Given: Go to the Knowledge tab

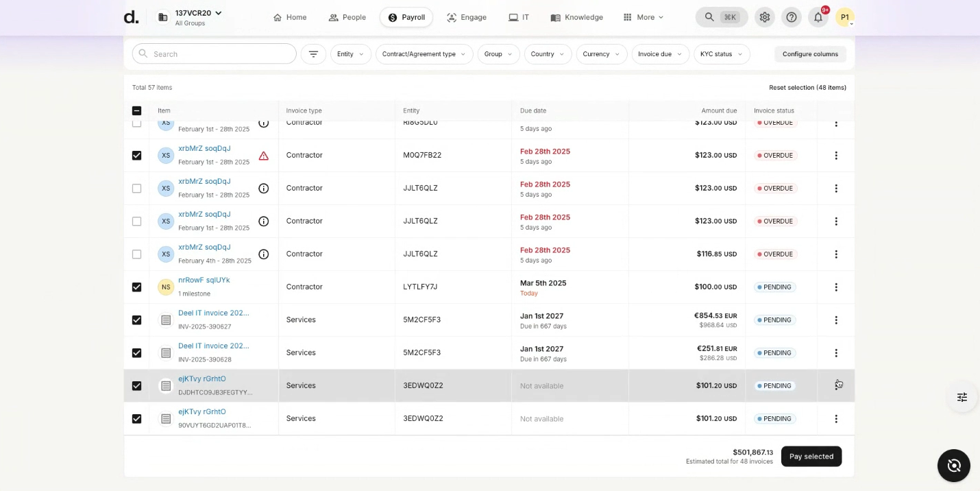Looking at the screenshot, I should click(577, 17).
